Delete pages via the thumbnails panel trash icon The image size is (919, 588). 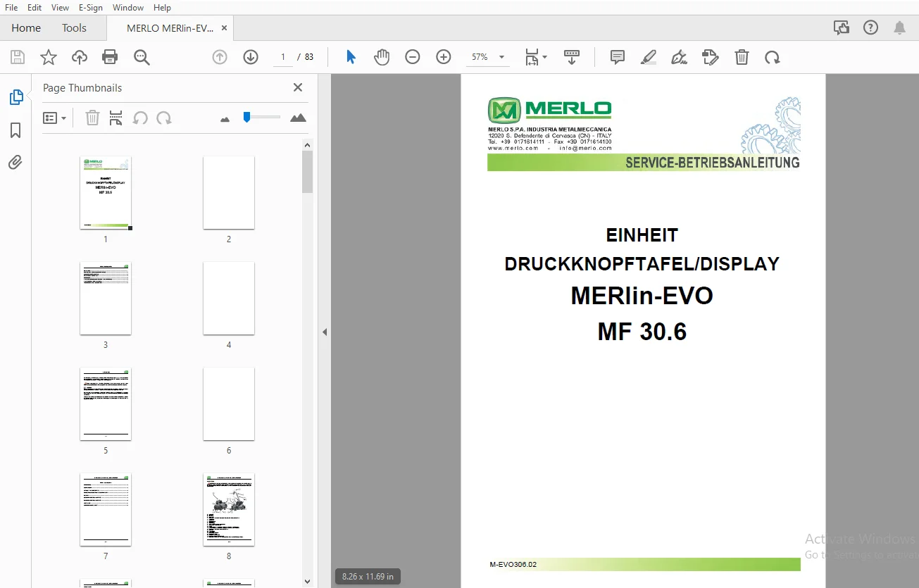coord(92,118)
